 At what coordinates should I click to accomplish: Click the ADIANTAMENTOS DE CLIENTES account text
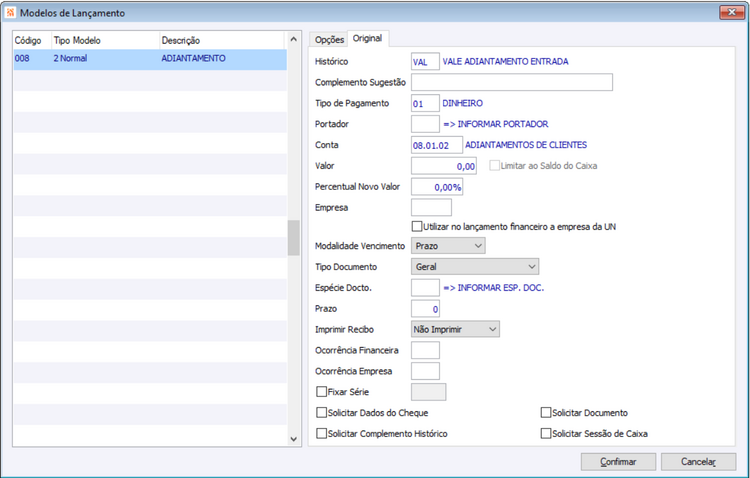coord(526,145)
